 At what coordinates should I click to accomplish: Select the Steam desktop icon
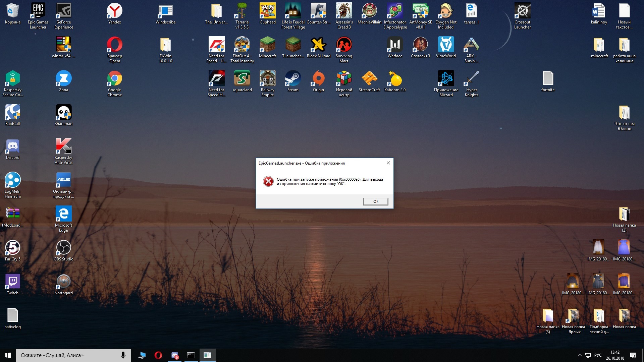293,81
